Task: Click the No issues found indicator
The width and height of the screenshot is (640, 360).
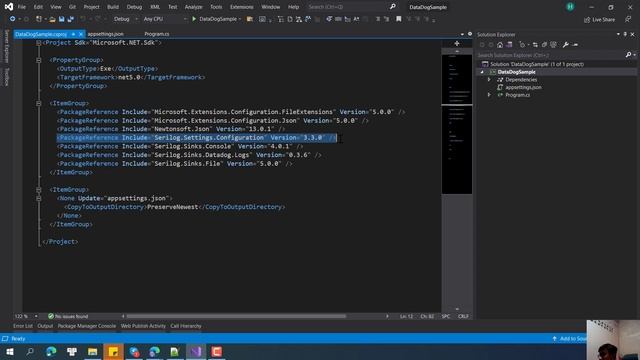Action: [x=68, y=316]
